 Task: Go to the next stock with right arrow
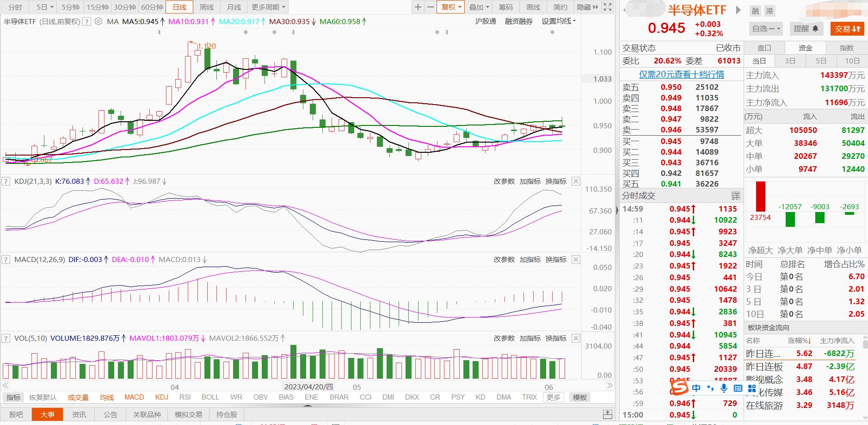738,10
